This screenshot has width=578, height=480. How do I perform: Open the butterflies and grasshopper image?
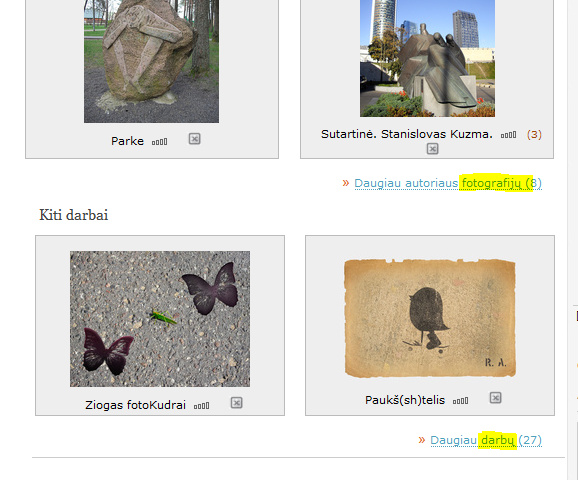click(x=160, y=319)
